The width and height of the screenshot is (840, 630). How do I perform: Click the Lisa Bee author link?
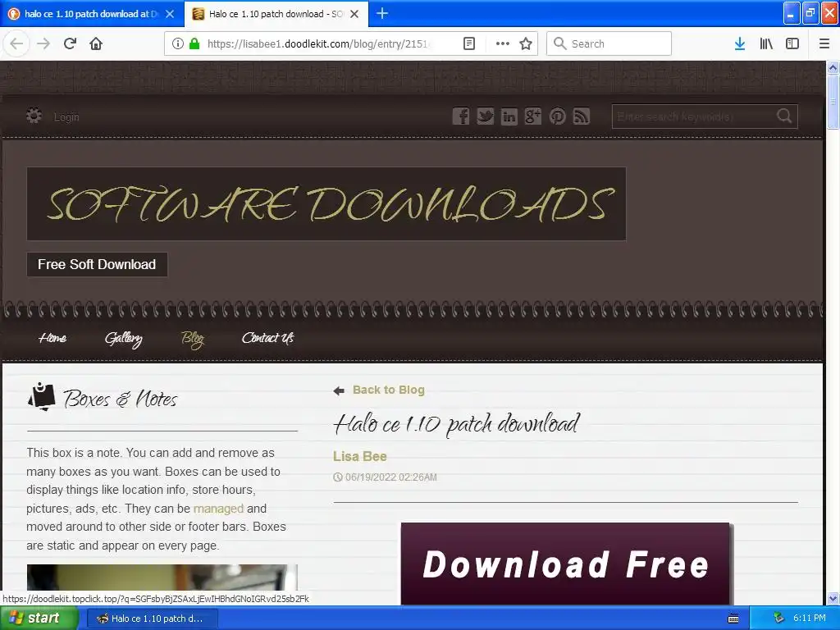[360, 456]
